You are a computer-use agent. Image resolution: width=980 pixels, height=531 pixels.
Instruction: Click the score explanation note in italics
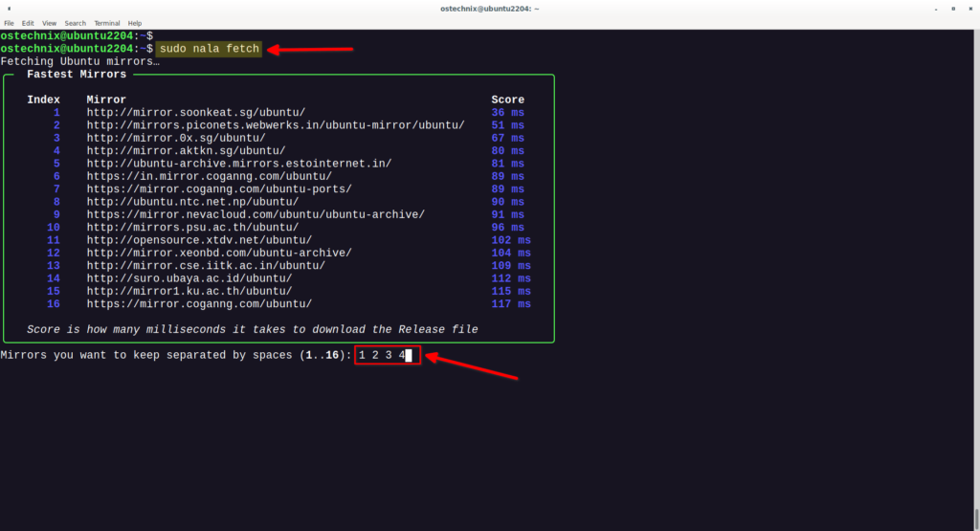click(253, 329)
